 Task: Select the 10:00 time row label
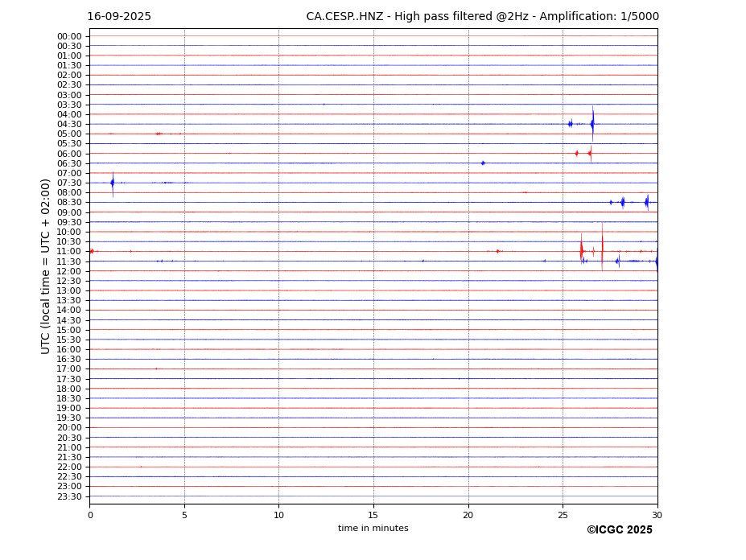pos(69,233)
